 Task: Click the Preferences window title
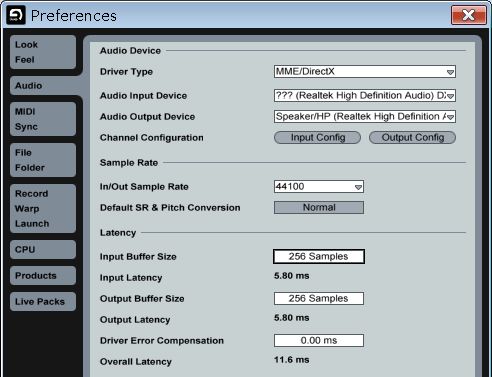pos(74,16)
